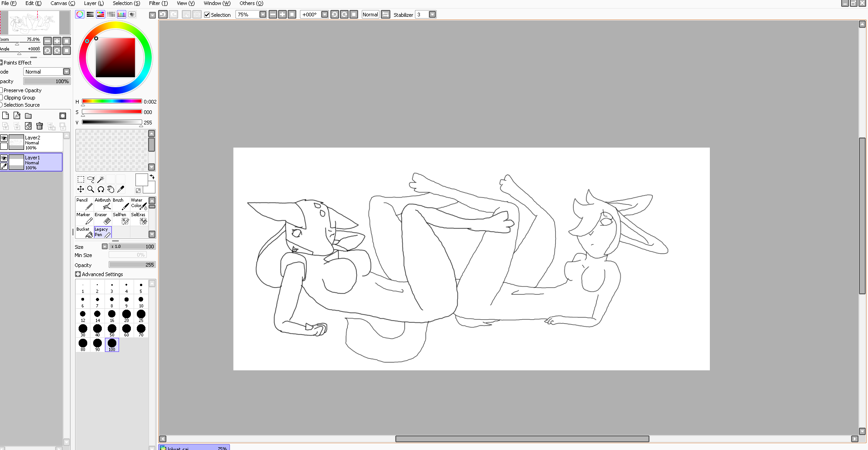This screenshot has width=868, height=450.
Task: Pick the Bucket fill tool
Action: click(84, 232)
